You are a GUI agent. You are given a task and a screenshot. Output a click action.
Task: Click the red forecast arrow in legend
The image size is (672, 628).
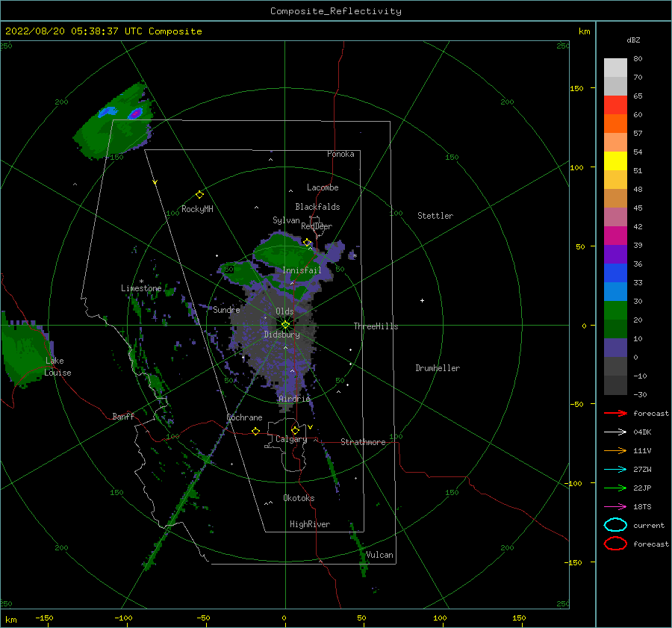(615, 413)
